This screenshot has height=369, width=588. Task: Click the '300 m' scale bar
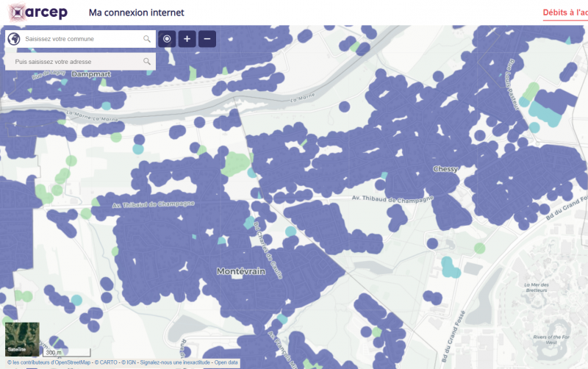(x=67, y=353)
